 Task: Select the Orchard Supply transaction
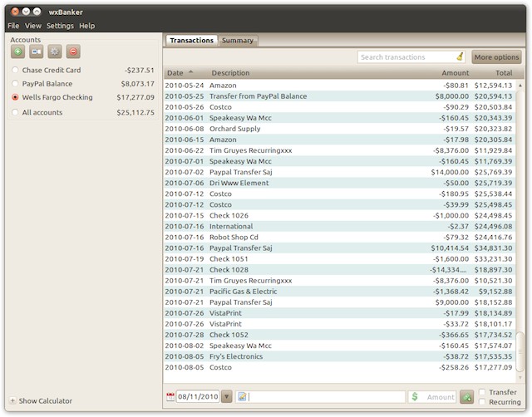339,129
